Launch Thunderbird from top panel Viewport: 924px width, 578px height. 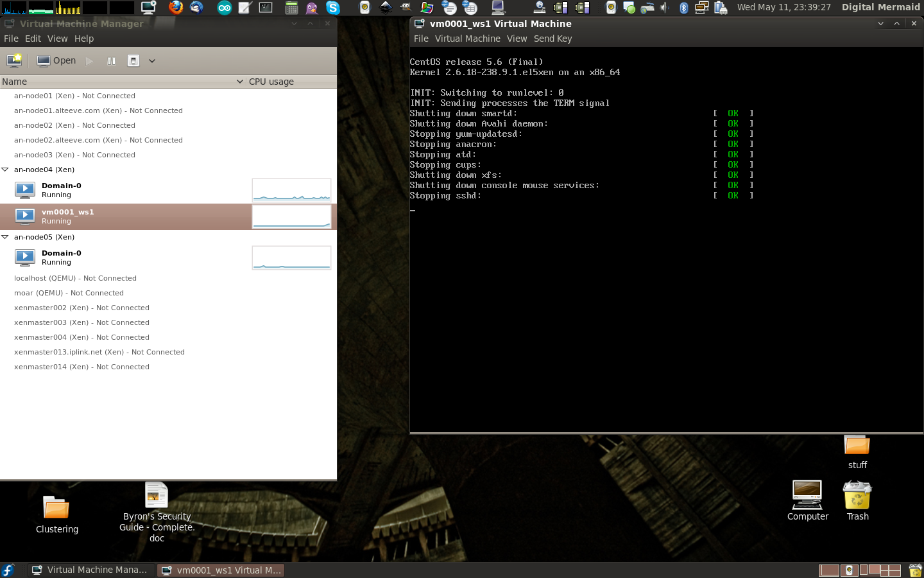click(x=197, y=7)
